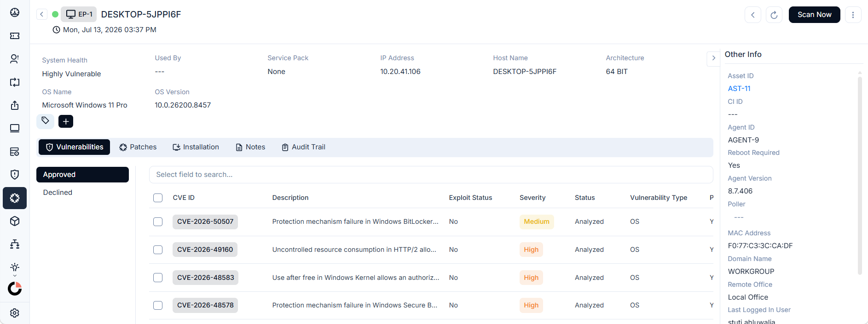Switch to the Vulnerabilities tab
Viewport: 868px width, 324px height.
point(75,147)
